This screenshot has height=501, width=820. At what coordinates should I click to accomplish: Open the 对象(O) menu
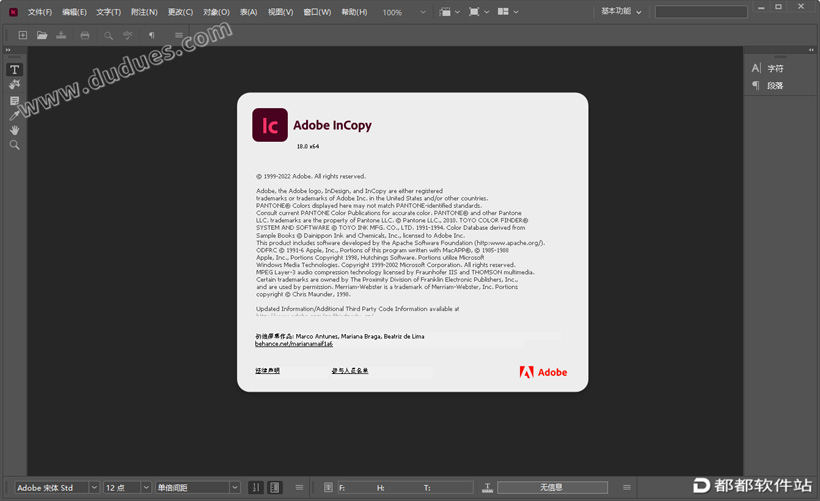pyautogui.click(x=217, y=12)
